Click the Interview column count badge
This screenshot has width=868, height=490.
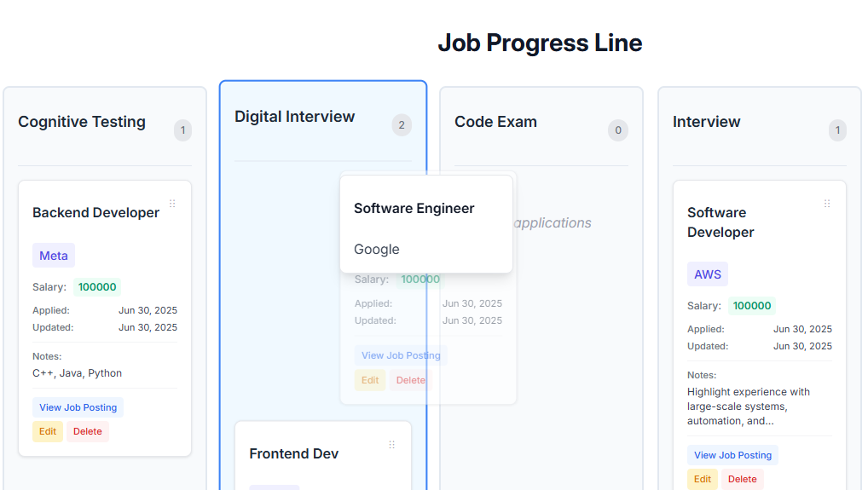(x=837, y=130)
